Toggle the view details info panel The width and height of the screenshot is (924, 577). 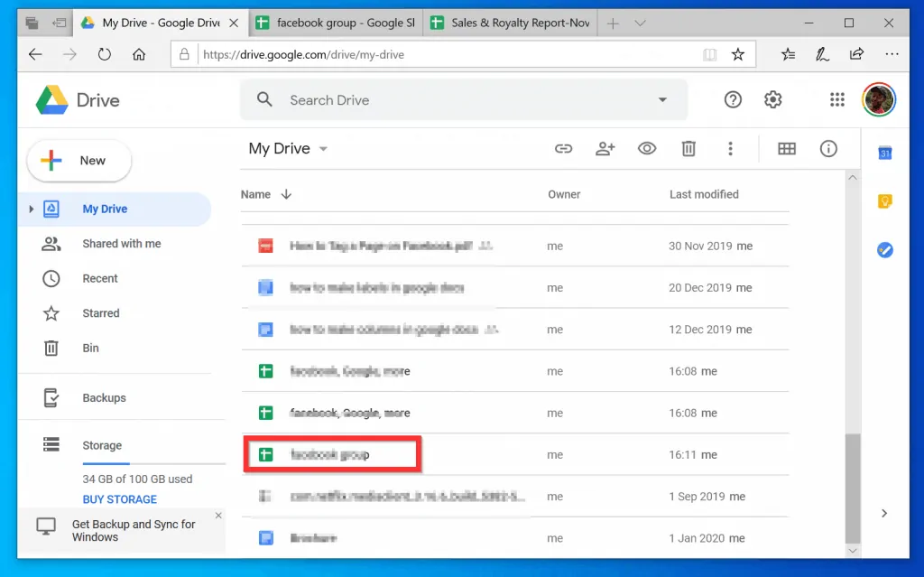(x=828, y=149)
